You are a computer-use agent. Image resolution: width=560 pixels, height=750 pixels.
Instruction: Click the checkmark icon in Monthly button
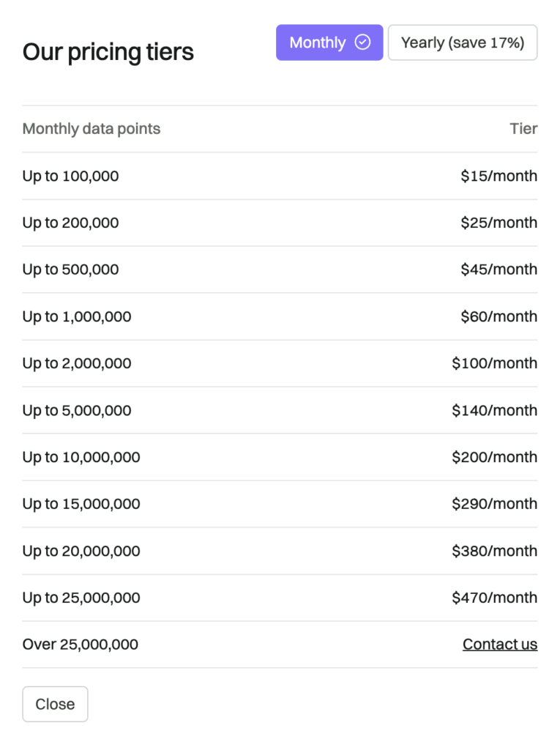pyautogui.click(x=362, y=42)
